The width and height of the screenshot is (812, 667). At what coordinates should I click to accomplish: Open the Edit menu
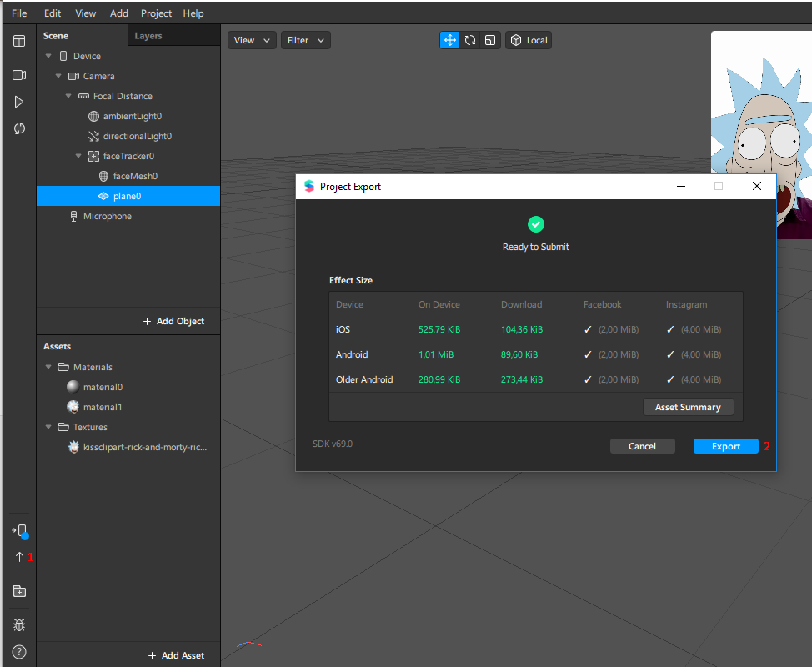click(53, 13)
